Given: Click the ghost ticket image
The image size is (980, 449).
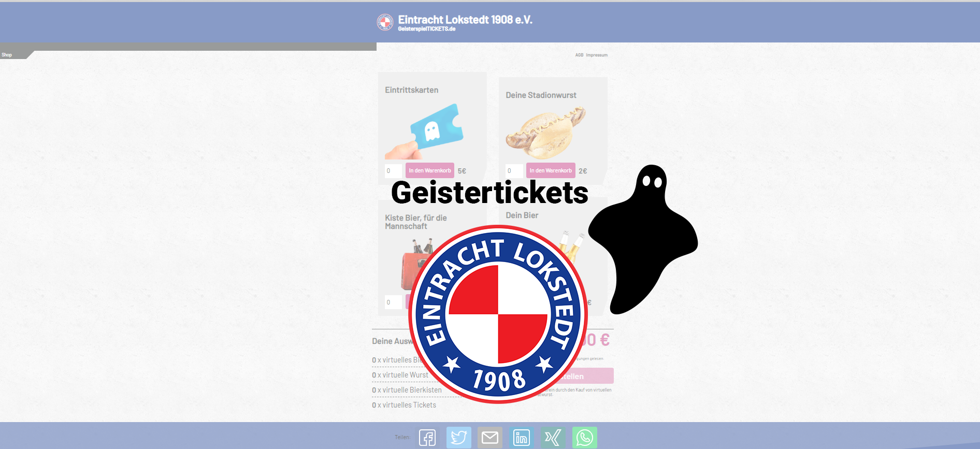Looking at the screenshot, I should [424, 132].
